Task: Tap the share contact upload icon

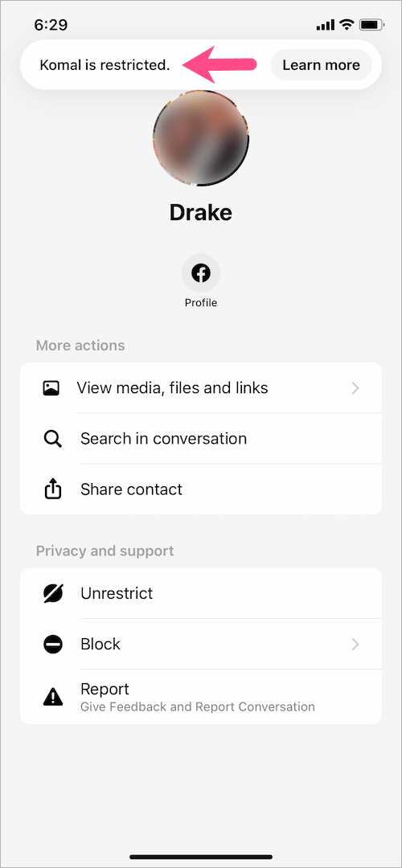Action: [52, 489]
